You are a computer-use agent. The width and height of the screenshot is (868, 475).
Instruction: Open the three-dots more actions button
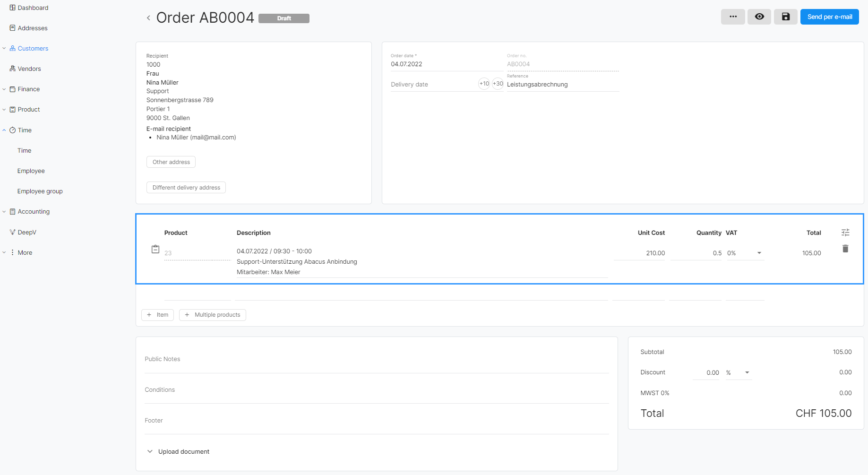[x=733, y=17]
